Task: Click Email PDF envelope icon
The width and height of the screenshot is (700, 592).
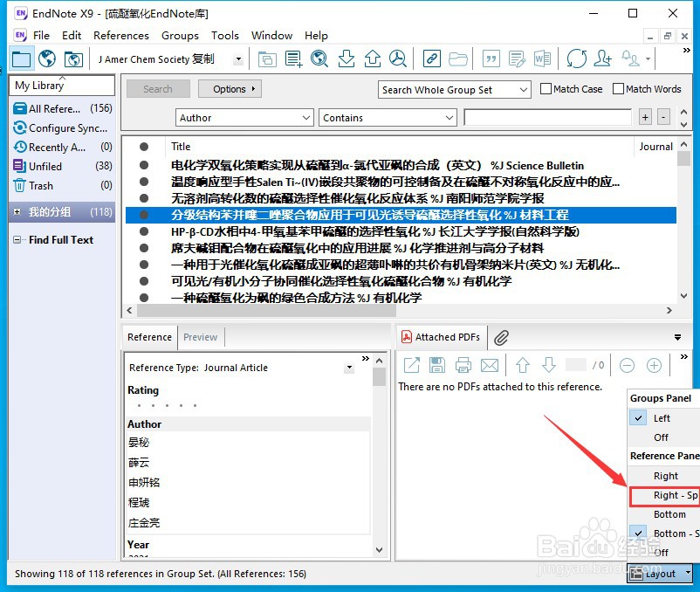Action: click(x=490, y=365)
